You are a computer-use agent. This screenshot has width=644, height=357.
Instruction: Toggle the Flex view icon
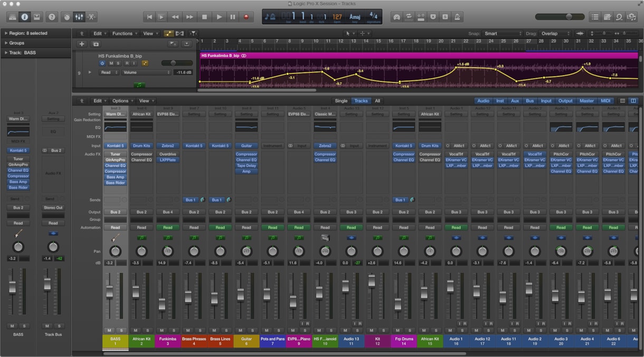tap(180, 33)
